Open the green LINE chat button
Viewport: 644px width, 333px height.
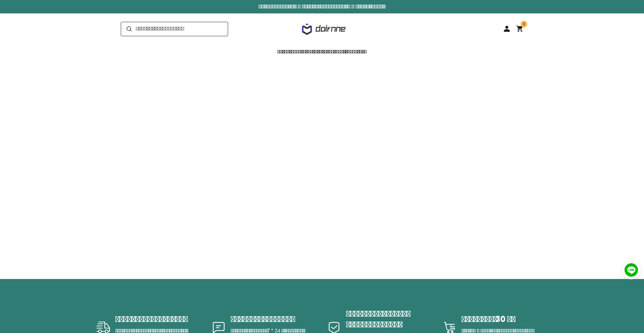(631, 270)
